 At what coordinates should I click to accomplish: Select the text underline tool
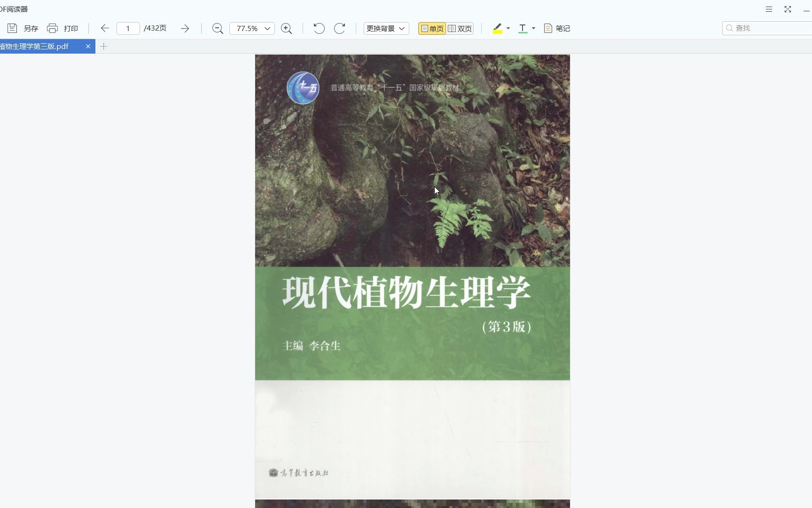pyautogui.click(x=523, y=28)
